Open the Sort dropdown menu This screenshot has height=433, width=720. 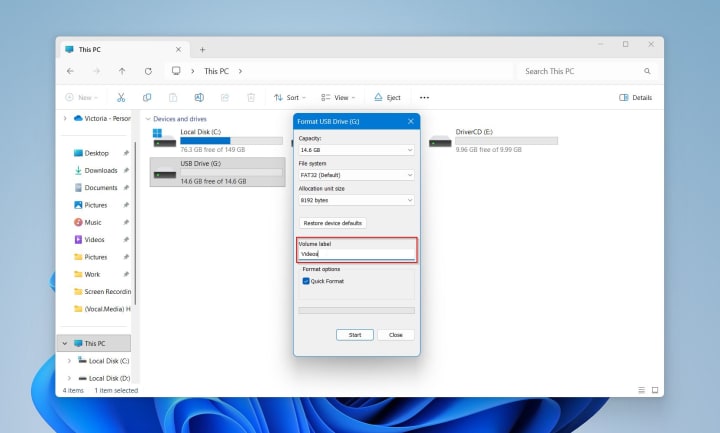tap(290, 97)
